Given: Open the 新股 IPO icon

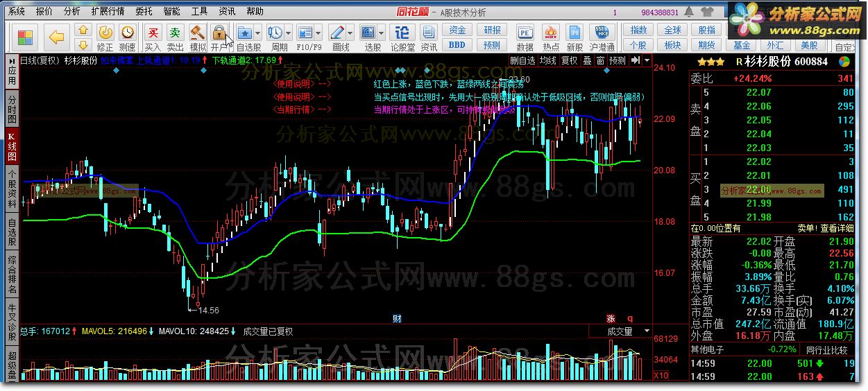Looking at the screenshot, I should click(575, 33).
